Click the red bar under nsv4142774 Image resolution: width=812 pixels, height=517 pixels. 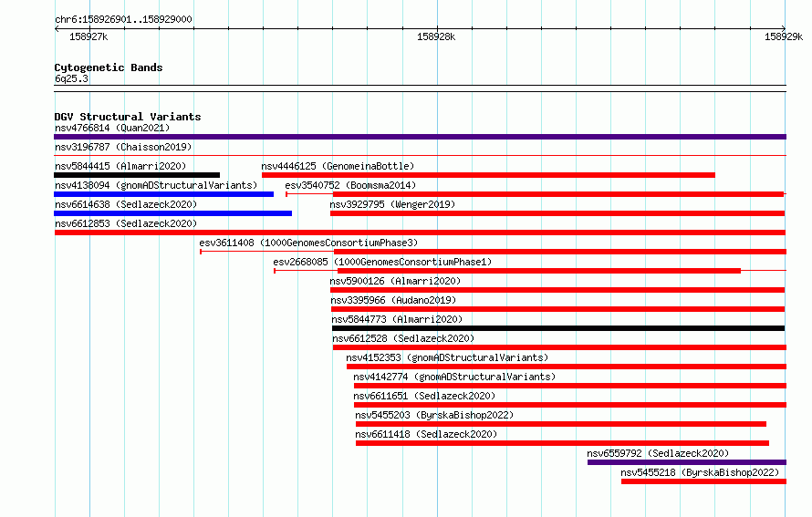tap(570, 386)
